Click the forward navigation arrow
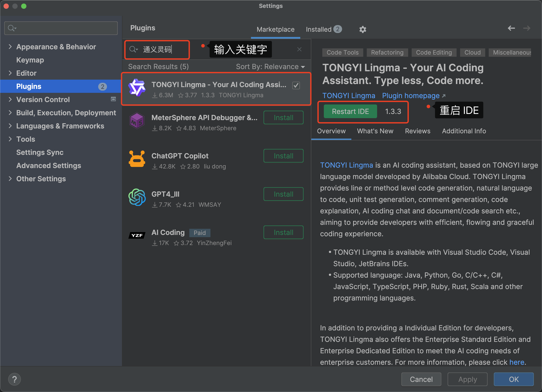Image resolution: width=542 pixels, height=392 pixels. coord(526,28)
